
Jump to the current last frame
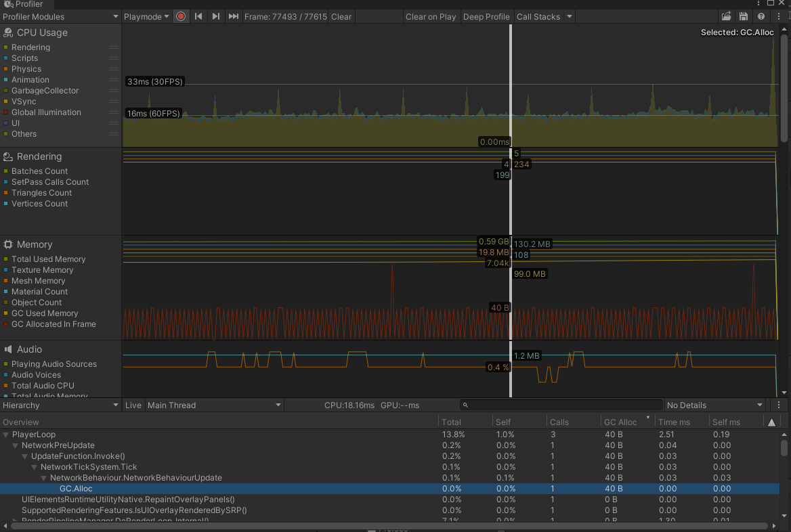coord(233,17)
